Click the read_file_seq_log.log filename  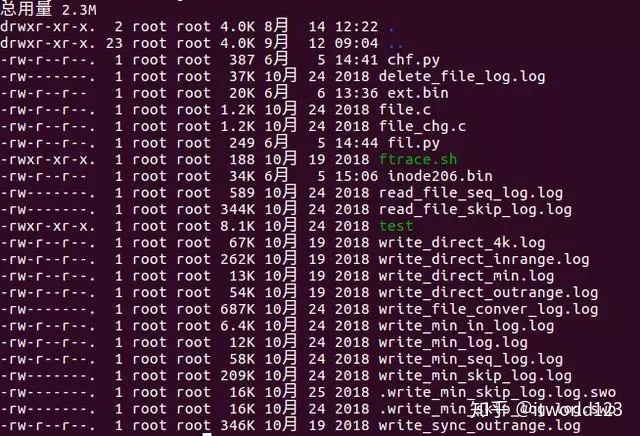click(471, 193)
